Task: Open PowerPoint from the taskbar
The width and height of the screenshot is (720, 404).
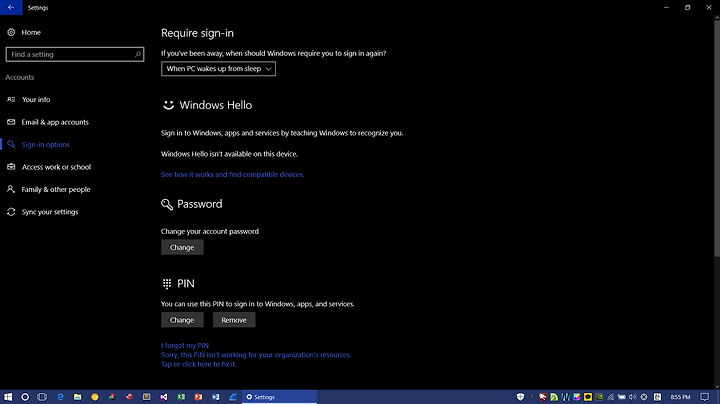Action: 198,397
